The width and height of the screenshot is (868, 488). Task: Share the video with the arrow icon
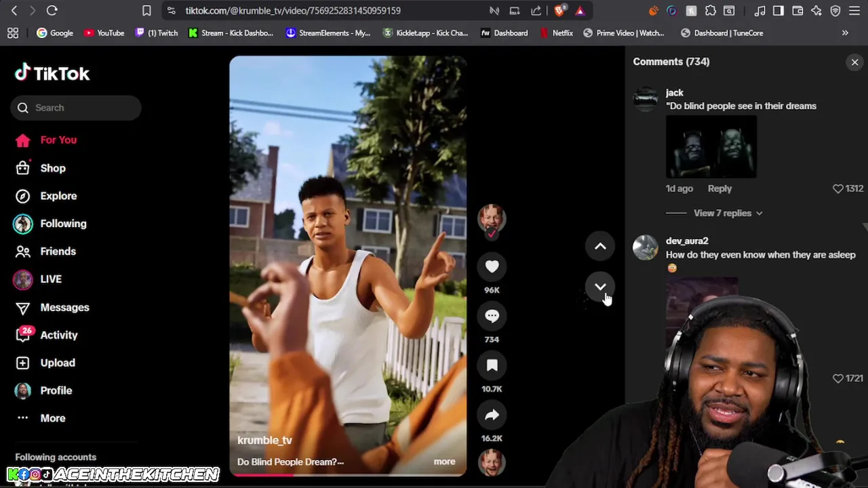[492, 415]
